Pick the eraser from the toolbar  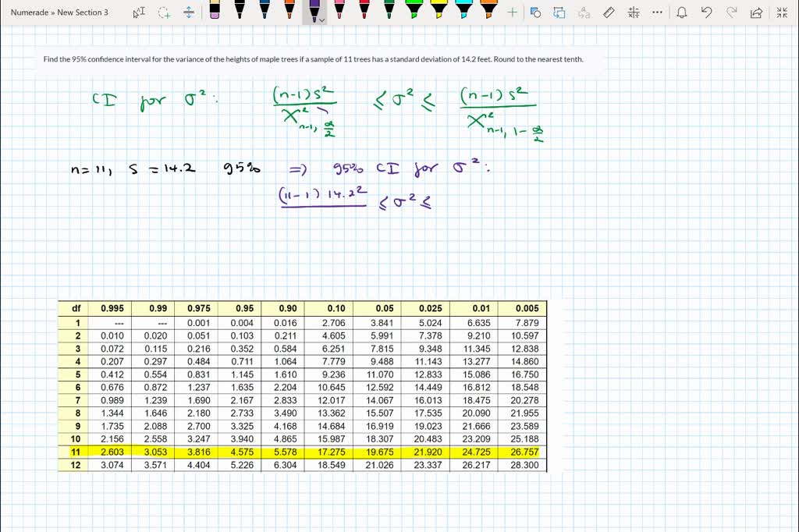coord(214,12)
